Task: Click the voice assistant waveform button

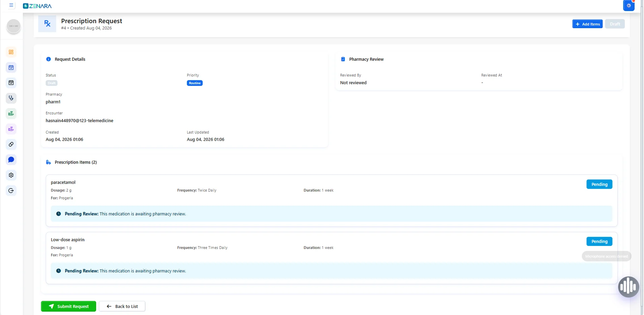Action: (628, 287)
